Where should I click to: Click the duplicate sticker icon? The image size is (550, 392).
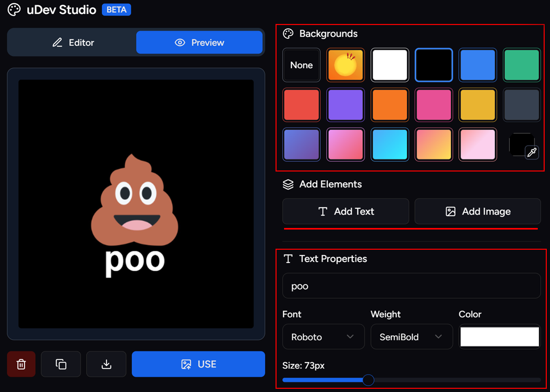(x=61, y=364)
